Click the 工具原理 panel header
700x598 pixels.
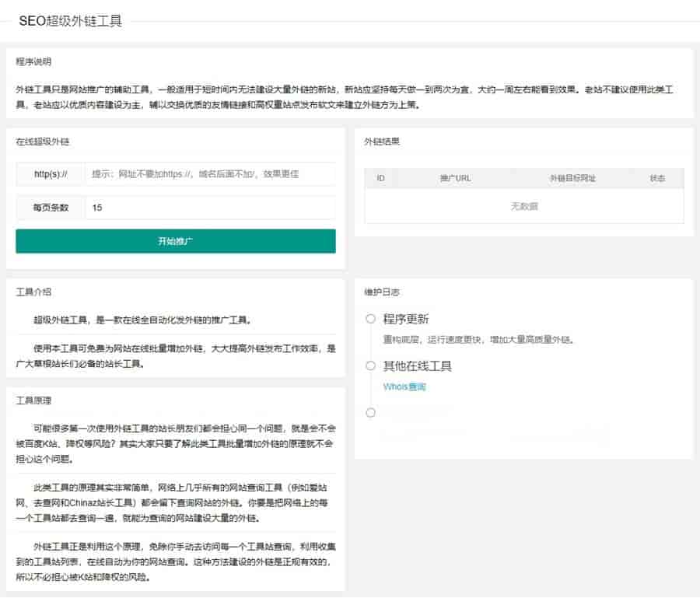click(x=33, y=400)
